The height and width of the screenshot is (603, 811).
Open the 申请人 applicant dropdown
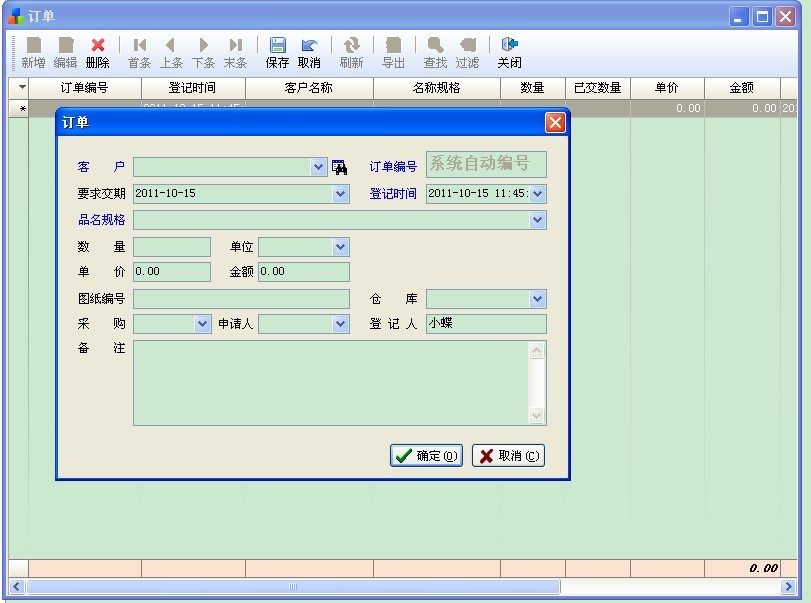pyautogui.click(x=340, y=324)
